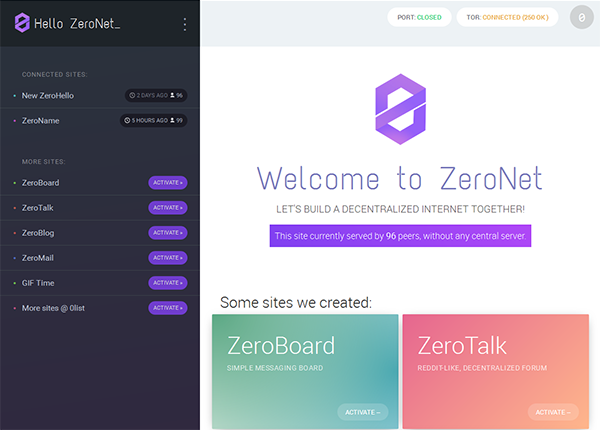
Task: Activate ZeroBoard in the sidebar list
Action: (x=168, y=182)
